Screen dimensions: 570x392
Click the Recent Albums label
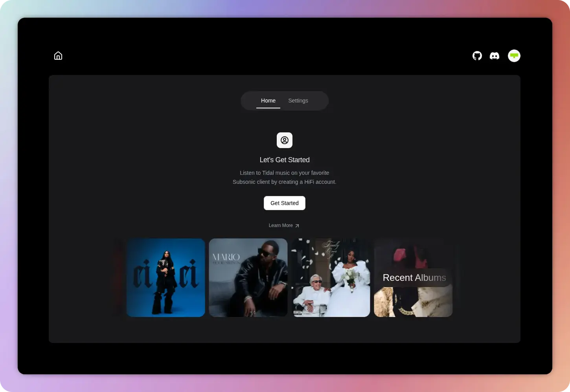[x=414, y=278]
